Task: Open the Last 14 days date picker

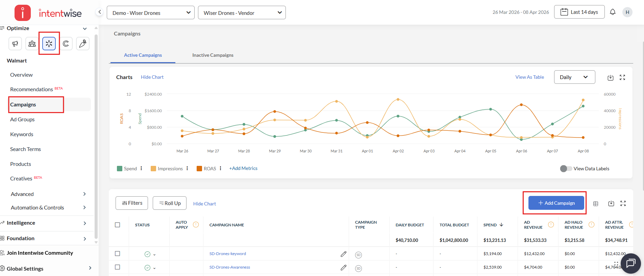Action: (579, 12)
